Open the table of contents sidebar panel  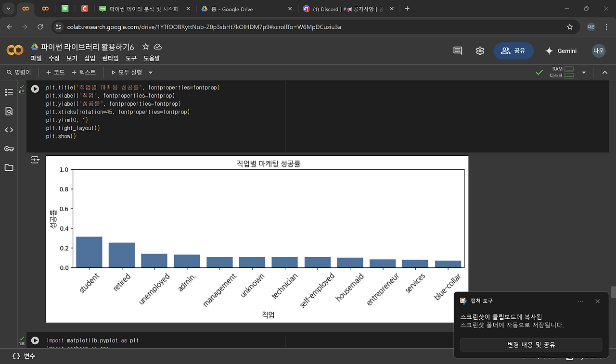pos(9,92)
